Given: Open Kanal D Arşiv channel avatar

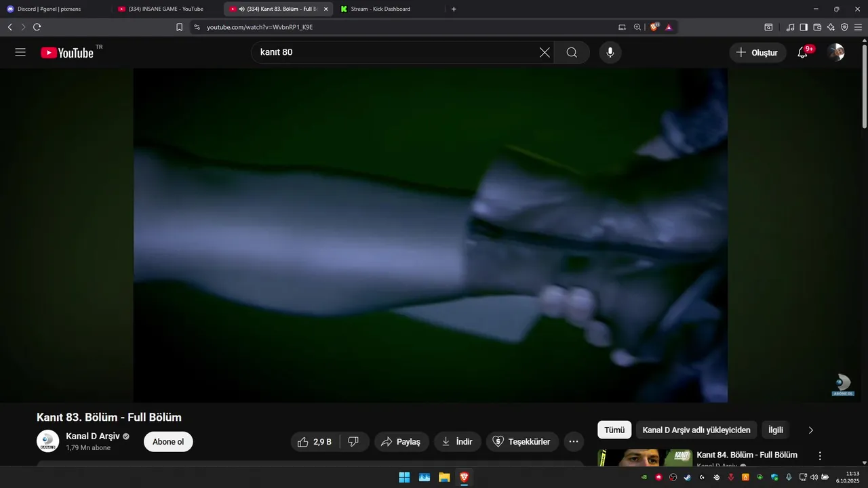Looking at the screenshot, I should click(x=47, y=441).
